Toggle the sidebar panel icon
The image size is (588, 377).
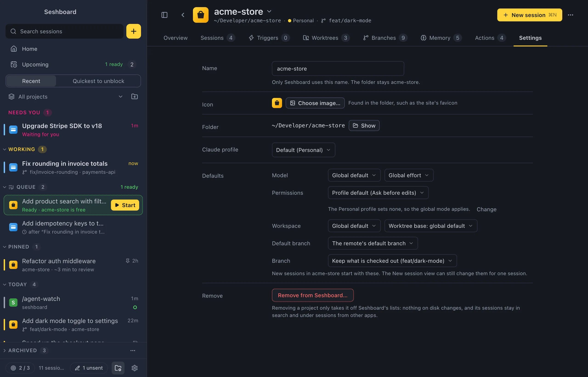pyautogui.click(x=164, y=15)
